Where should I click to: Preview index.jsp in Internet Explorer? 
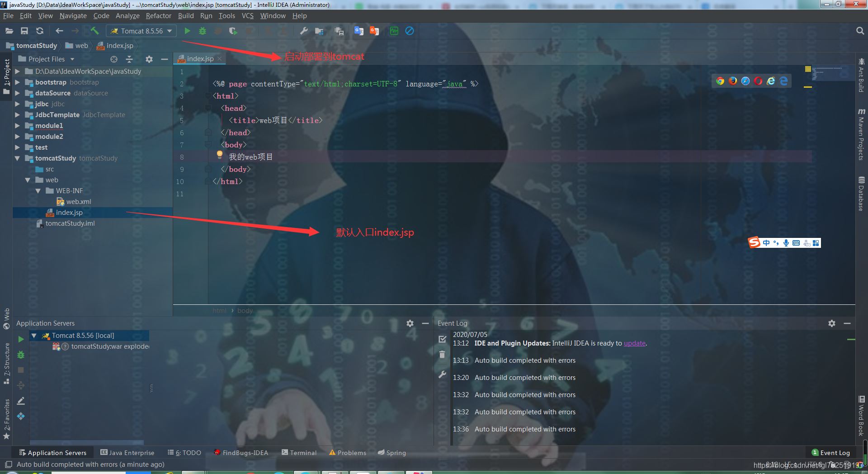(x=771, y=81)
